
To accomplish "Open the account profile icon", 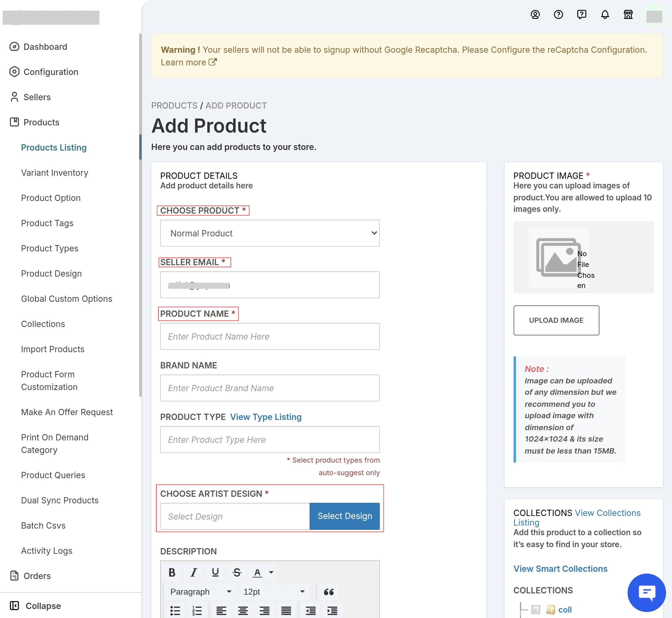I will [x=535, y=14].
